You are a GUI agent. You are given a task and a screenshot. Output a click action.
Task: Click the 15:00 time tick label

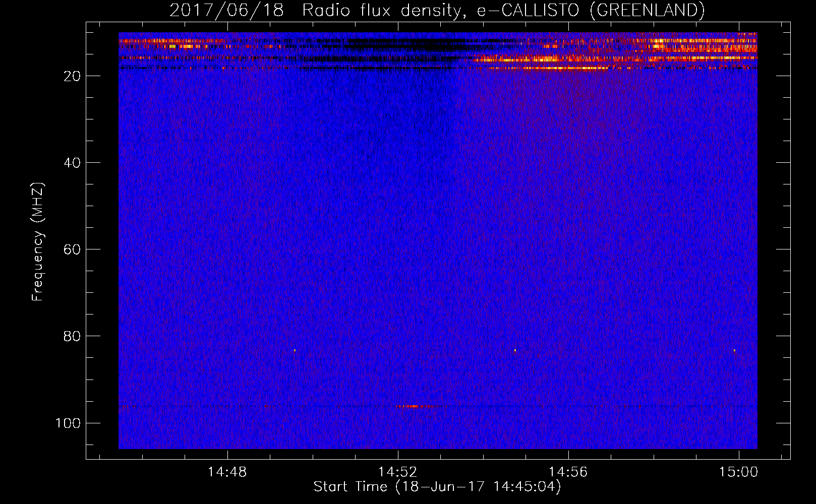[739, 472]
